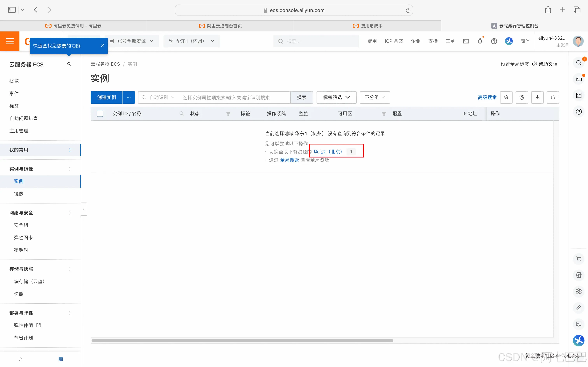
Task: Click the sidebar search magnifier beside 云服务器 ECS
Action: pyautogui.click(x=69, y=64)
